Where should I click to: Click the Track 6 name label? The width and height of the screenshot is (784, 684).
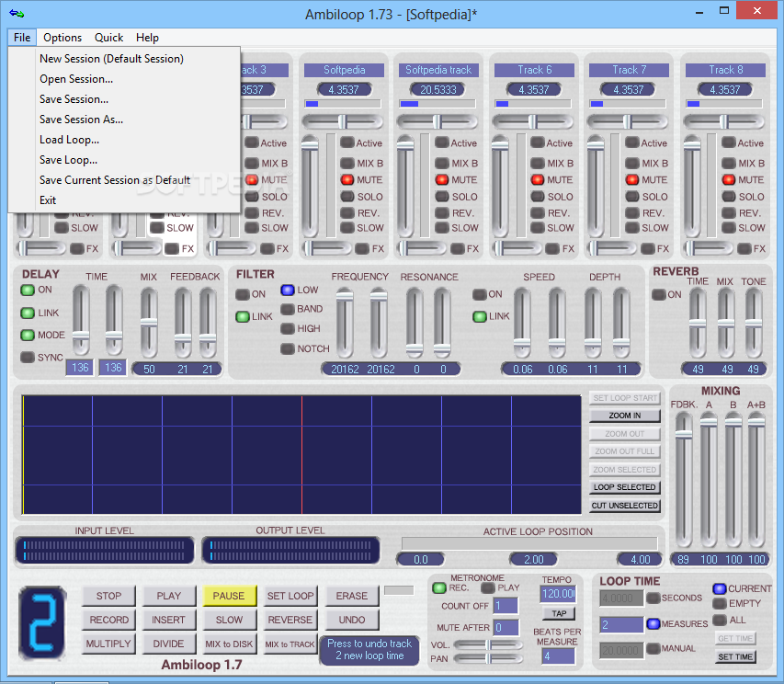[x=534, y=70]
